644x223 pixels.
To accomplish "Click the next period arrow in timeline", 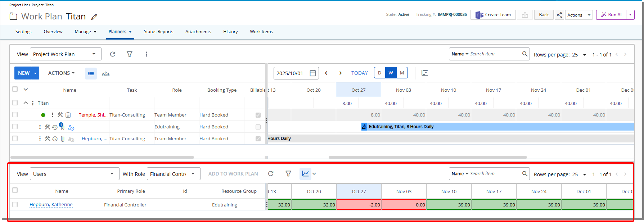I will (341, 73).
